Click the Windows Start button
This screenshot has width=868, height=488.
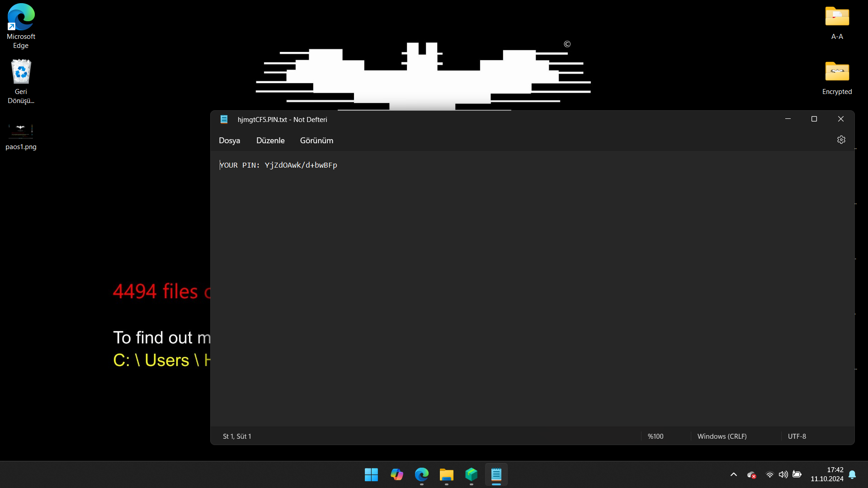(x=371, y=474)
